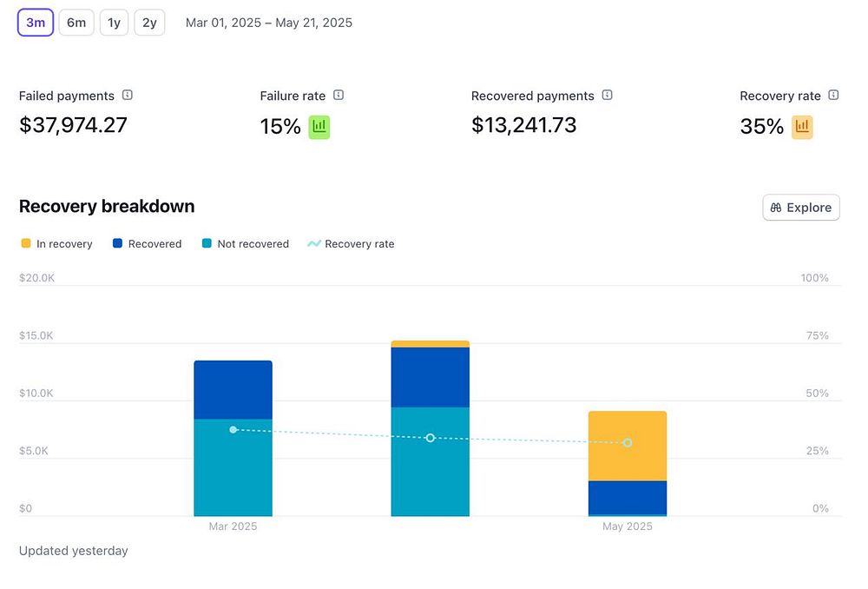868x589 pixels.
Task: Click the info icon beside Failure rate
Action: (339, 95)
